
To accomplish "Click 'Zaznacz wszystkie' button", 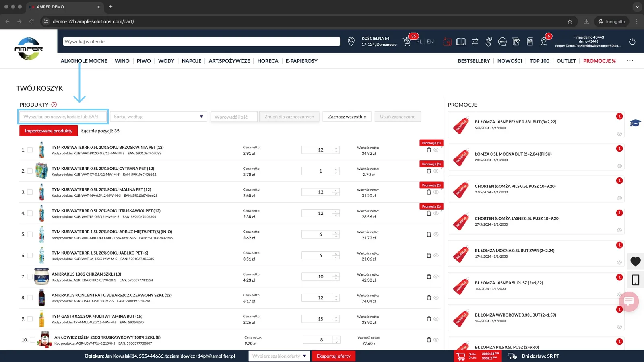I will point(347,117).
